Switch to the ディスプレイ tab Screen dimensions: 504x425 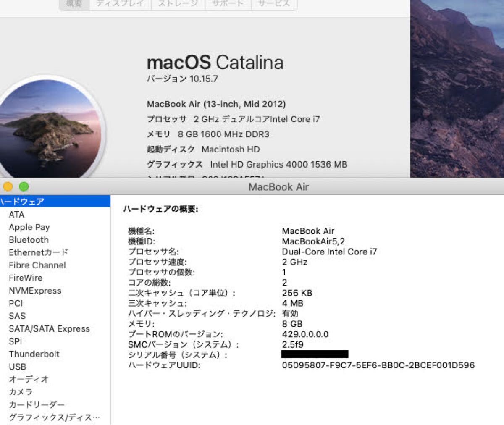click(120, 4)
